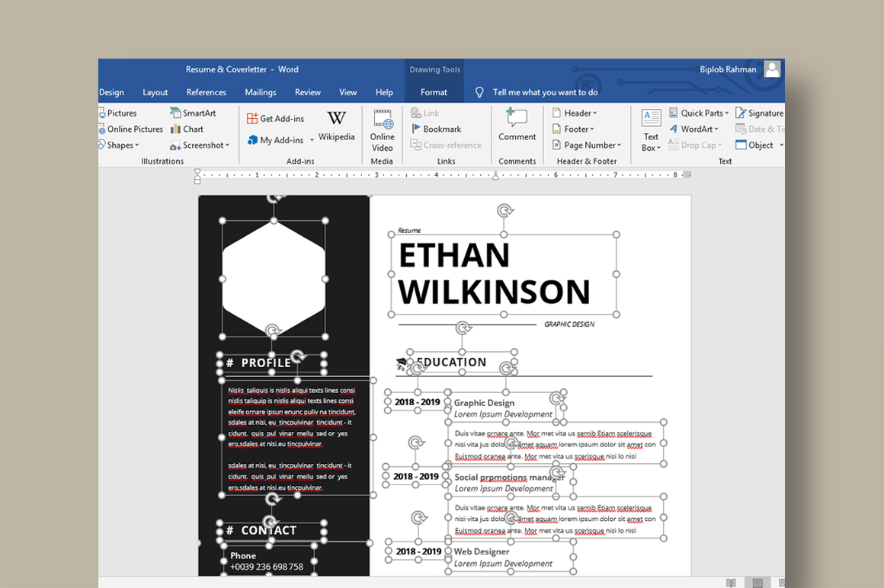Click the Web Designer entry title

point(482,551)
